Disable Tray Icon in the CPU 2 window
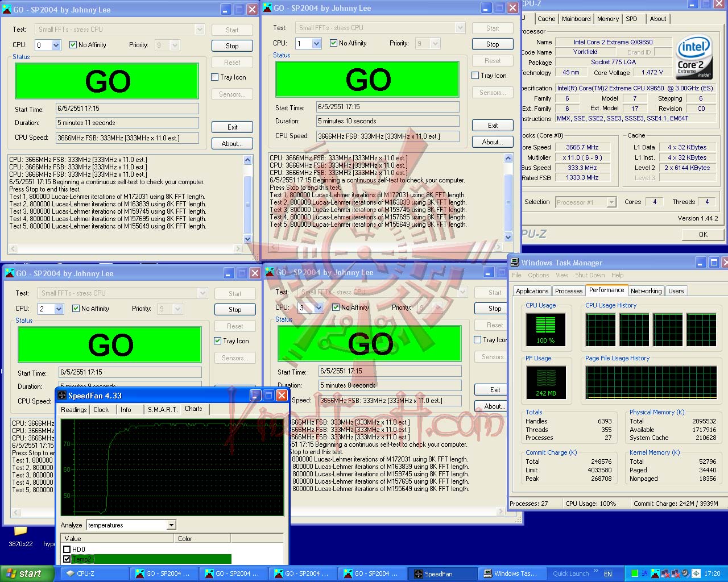The height and width of the screenshot is (582, 728). (x=218, y=341)
